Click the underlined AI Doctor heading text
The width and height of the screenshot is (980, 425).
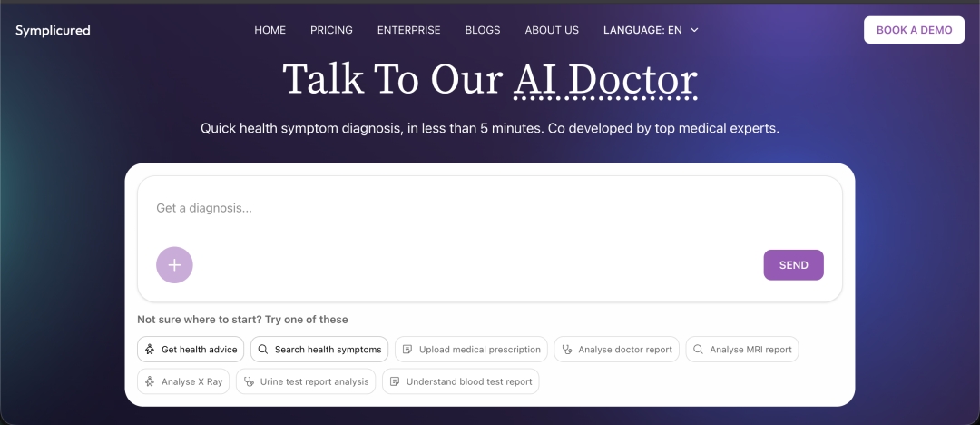[x=605, y=80]
